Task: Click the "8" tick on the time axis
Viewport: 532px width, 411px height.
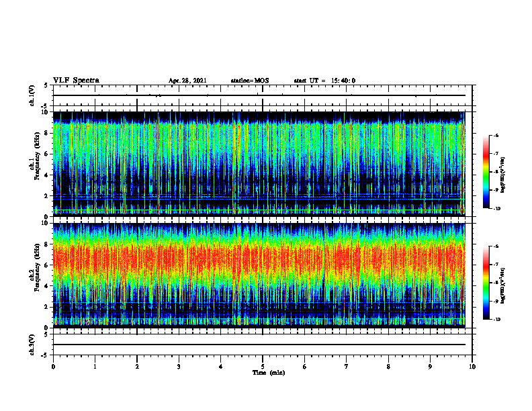Action: tap(388, 367)
